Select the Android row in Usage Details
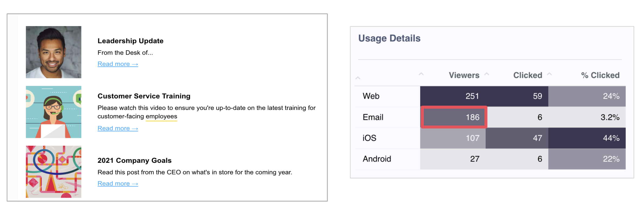Viewport: 644px width, 210px height. [376, 158]
